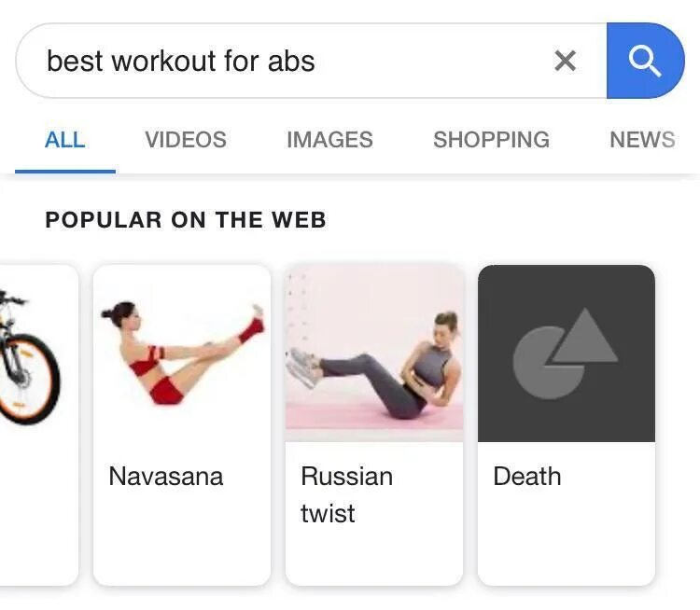Viewport: 700px width, 610px height.
Task: Click the blue magnifier search button
Action: coord(645,61)
